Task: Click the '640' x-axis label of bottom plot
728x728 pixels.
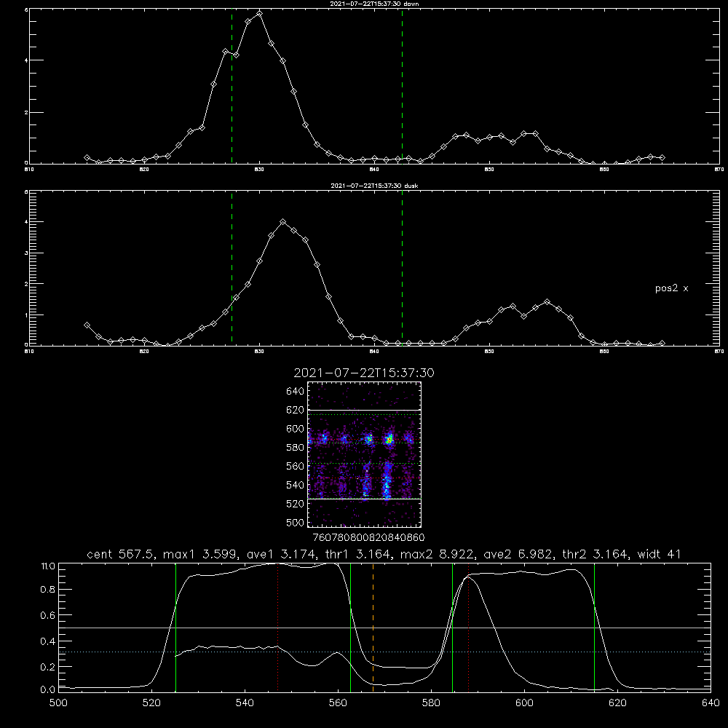Action: point(711,703)
